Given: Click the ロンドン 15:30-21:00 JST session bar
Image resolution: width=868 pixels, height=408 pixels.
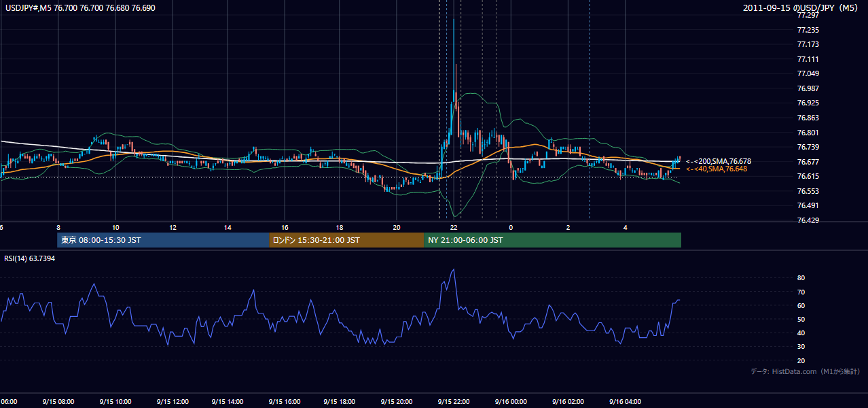Looking at the screenshot, I should [346, 240].
